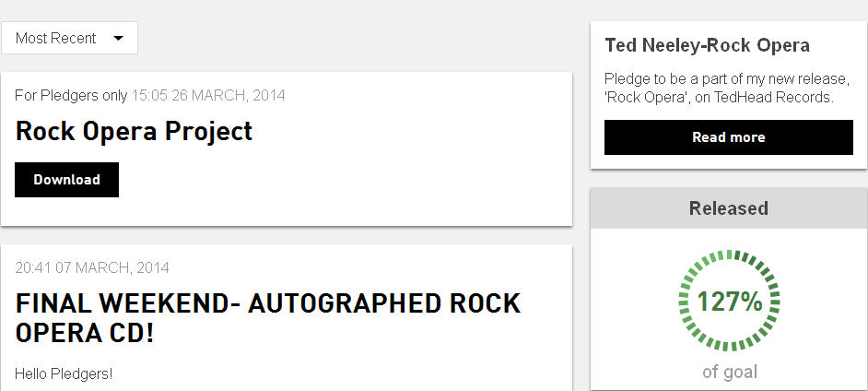The image size is (868, 391).
Task: Click the Released status header
Action: 728,208
